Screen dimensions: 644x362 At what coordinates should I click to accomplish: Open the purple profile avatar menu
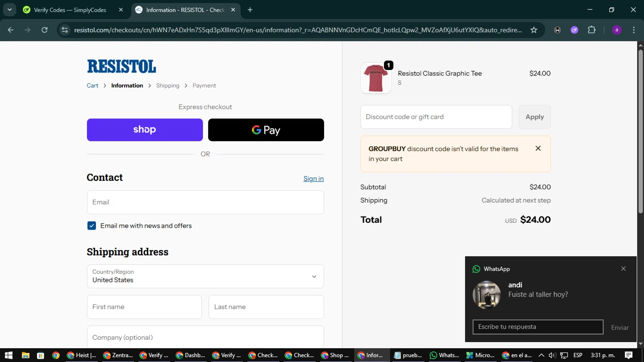(617, 30)
